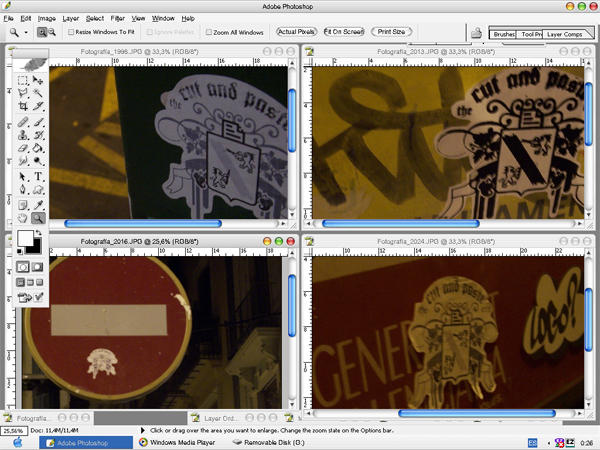This screenshot has height=450, width=600.
Task: Click Zoom Out mode in options bar
Action: click(52, 32)
